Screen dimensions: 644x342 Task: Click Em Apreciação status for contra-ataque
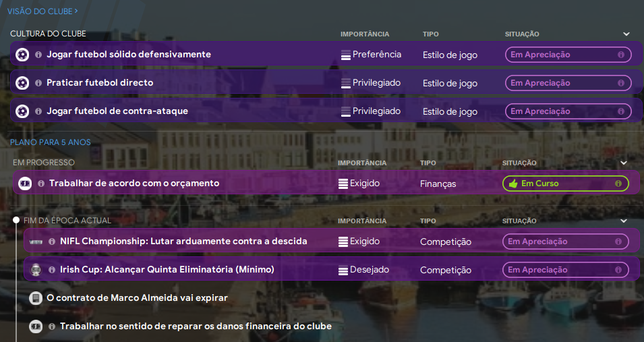coord(568,111)
